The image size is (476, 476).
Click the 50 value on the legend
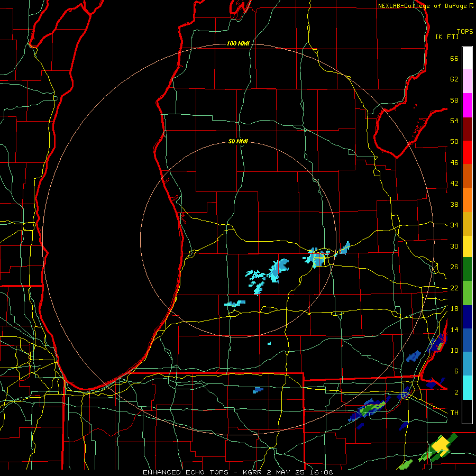[454, 142]
